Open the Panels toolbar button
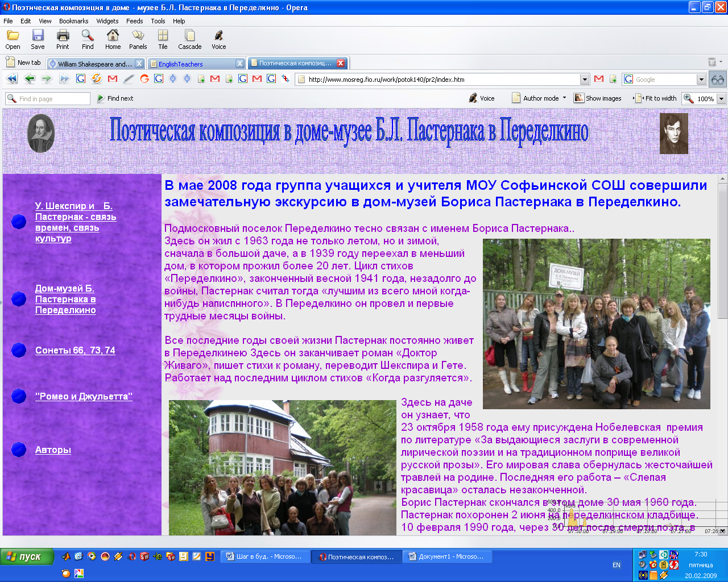Image resolution: width=728 pixels, height=582 pixels. tap(138, 39)
